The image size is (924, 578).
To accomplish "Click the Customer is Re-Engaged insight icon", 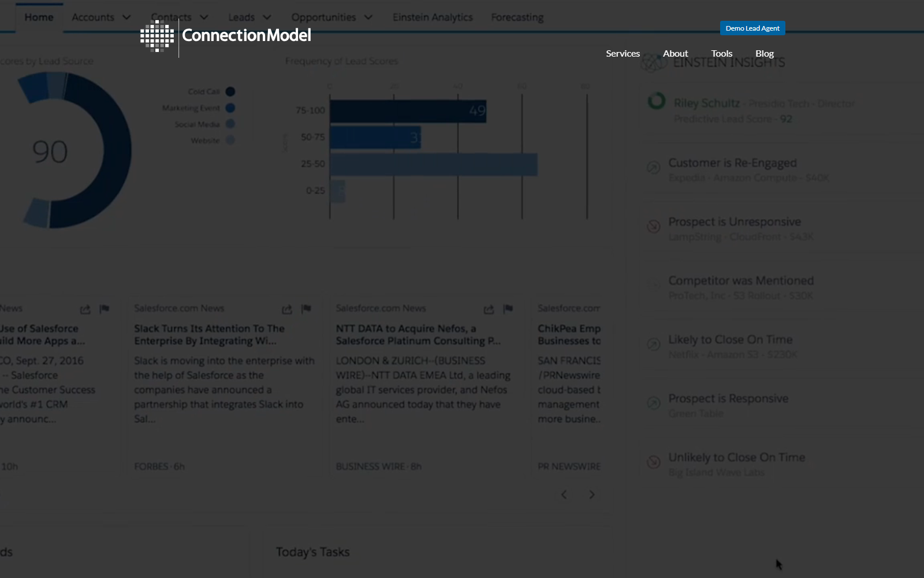I will [x=653, y=168].
